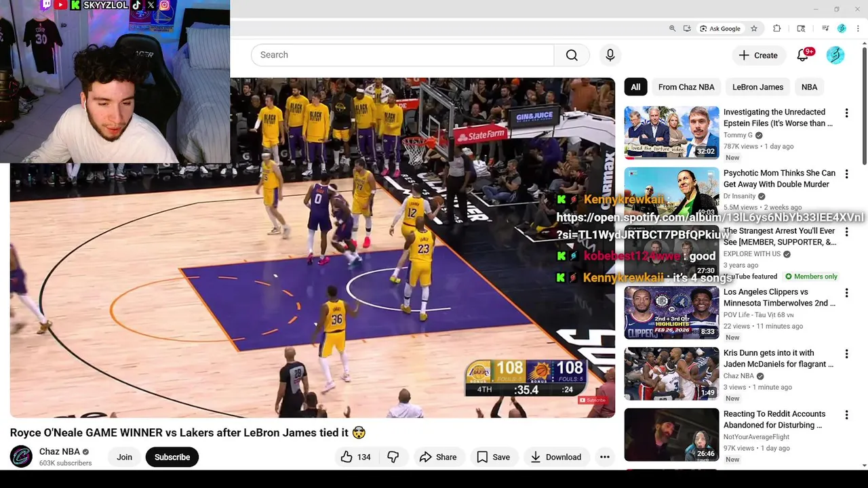
Task: Click the YouTube search magnifier button
Action: click(x=572, y=55)
